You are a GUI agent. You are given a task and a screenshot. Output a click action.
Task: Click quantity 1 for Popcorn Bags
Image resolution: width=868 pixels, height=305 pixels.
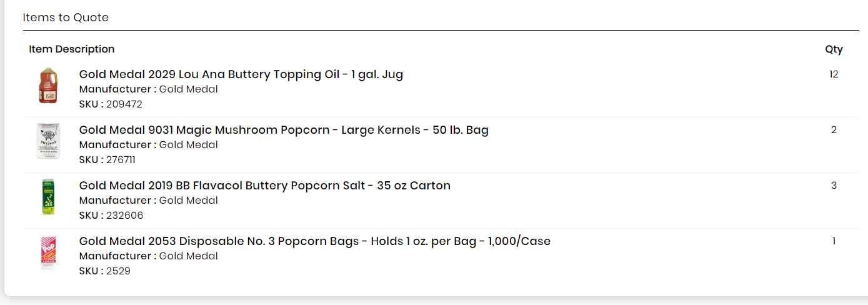(834, 241)
